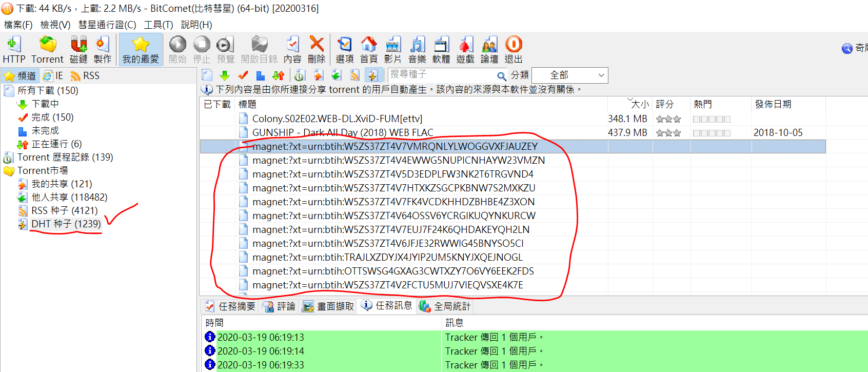
Task: Click the search magnifier icon in search box
Action: [502, 76]
